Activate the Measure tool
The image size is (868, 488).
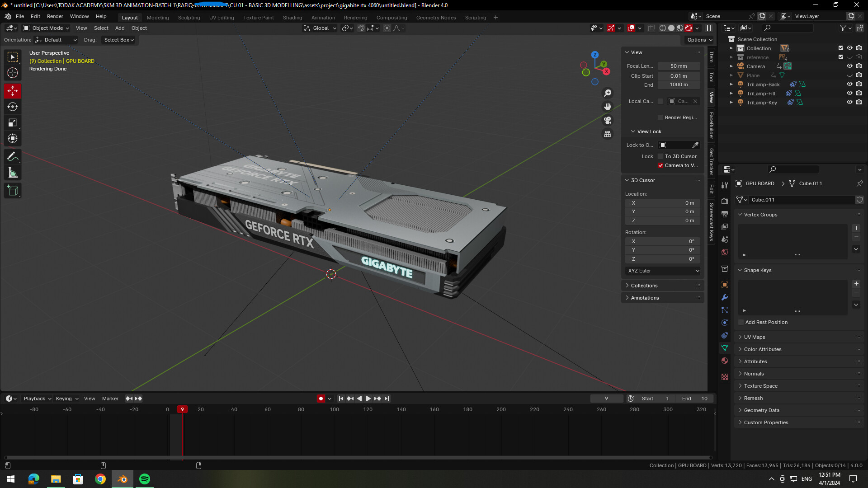coord(13,172)
